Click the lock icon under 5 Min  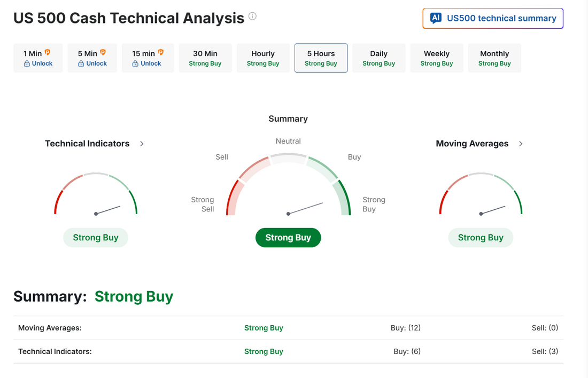coord(81,64)
